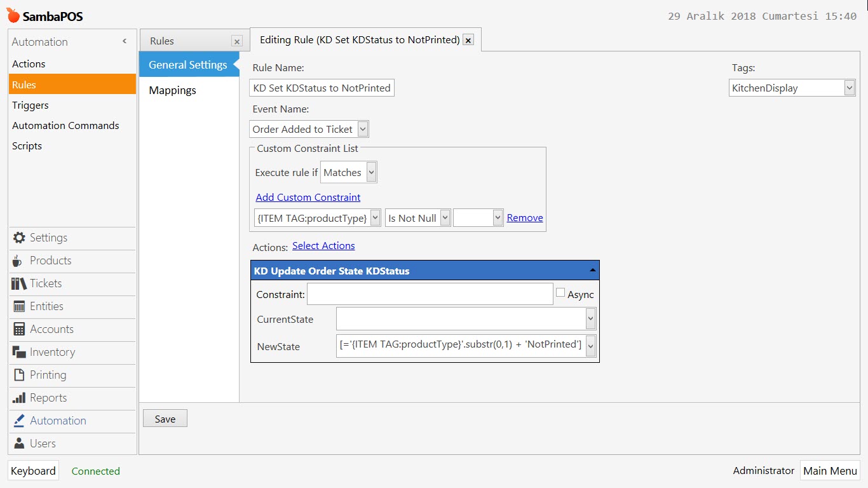Click the Tickets books icon
868x488 pixels.
19,283
